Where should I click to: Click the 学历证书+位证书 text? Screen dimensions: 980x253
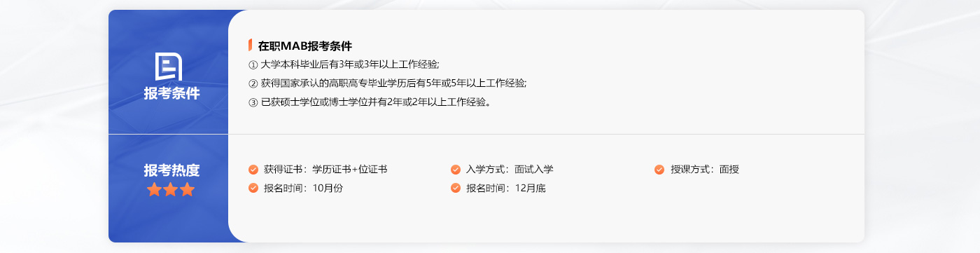(350, 170)
